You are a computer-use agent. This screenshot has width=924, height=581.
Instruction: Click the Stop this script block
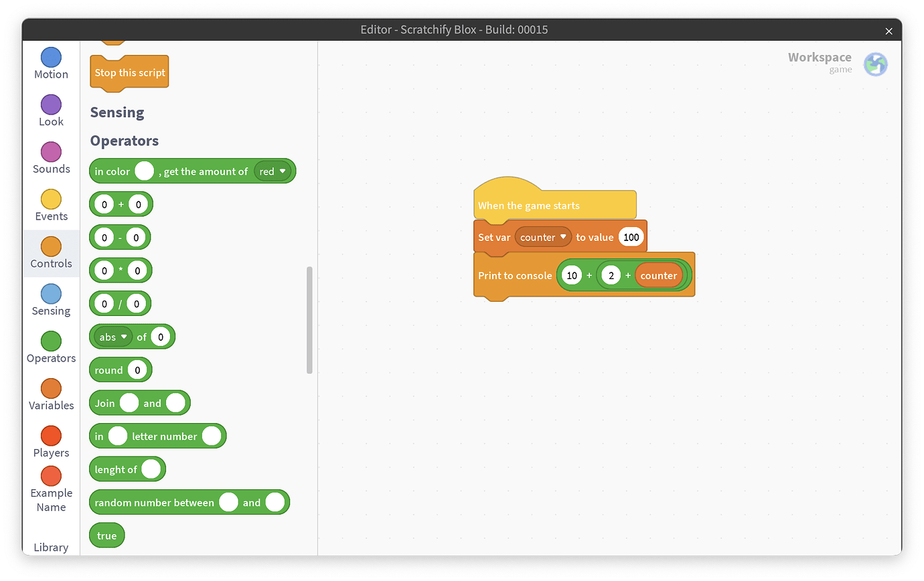[129, 72]
